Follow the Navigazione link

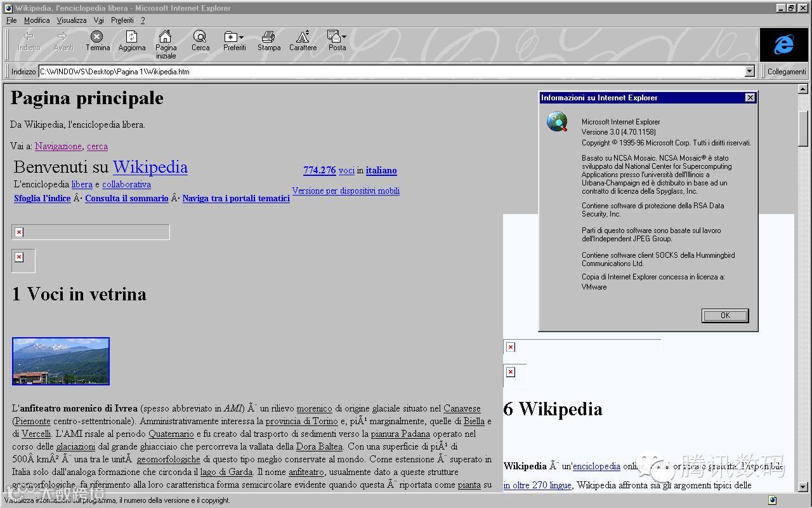[58, 146]
